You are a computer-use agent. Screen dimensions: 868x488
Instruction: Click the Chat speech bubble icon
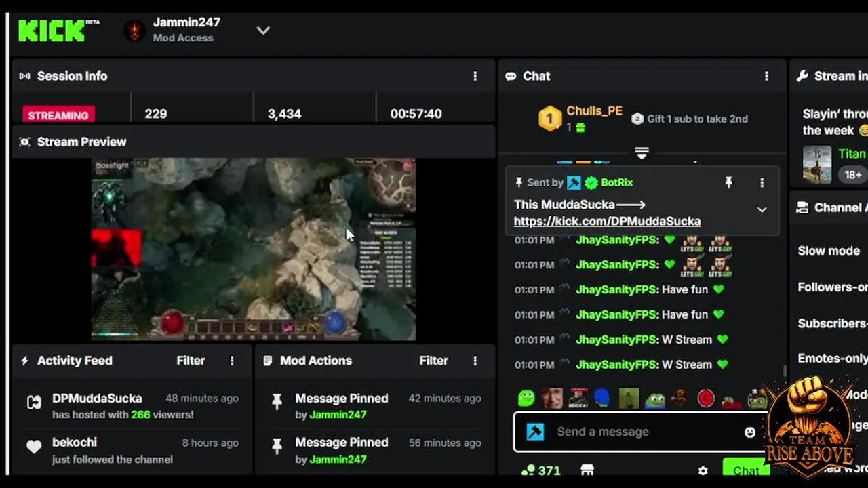511,76
